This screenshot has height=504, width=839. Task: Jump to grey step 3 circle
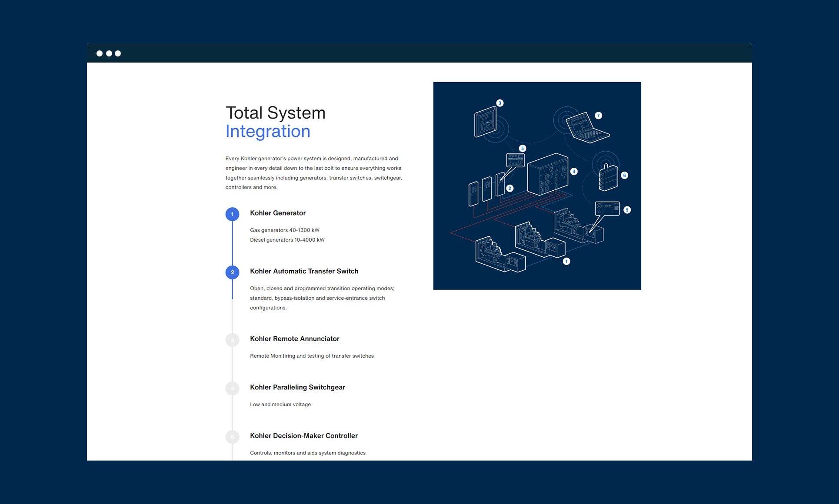coord(232,340)
